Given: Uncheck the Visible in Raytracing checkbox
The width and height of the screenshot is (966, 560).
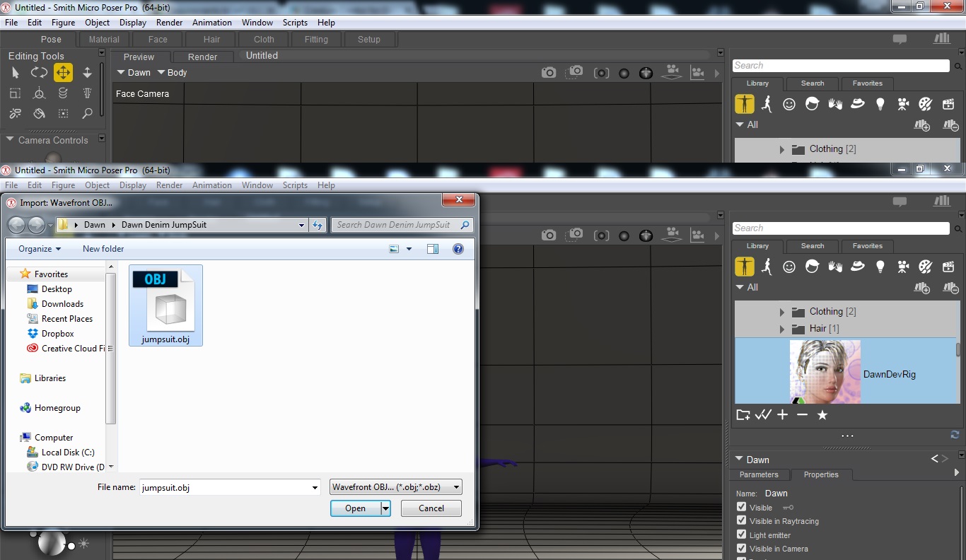Looking at the screenshot, I should [741, 521].
